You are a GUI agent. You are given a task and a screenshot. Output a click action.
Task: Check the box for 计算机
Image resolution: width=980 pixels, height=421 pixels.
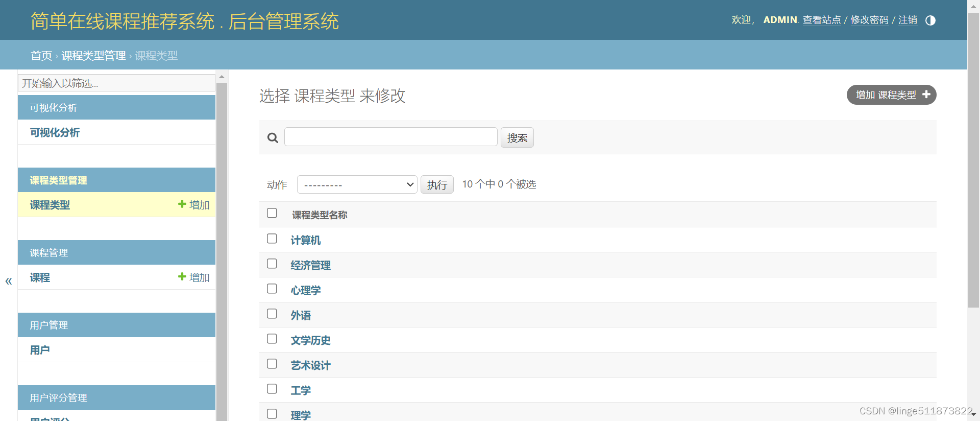(x=272, y=239)
